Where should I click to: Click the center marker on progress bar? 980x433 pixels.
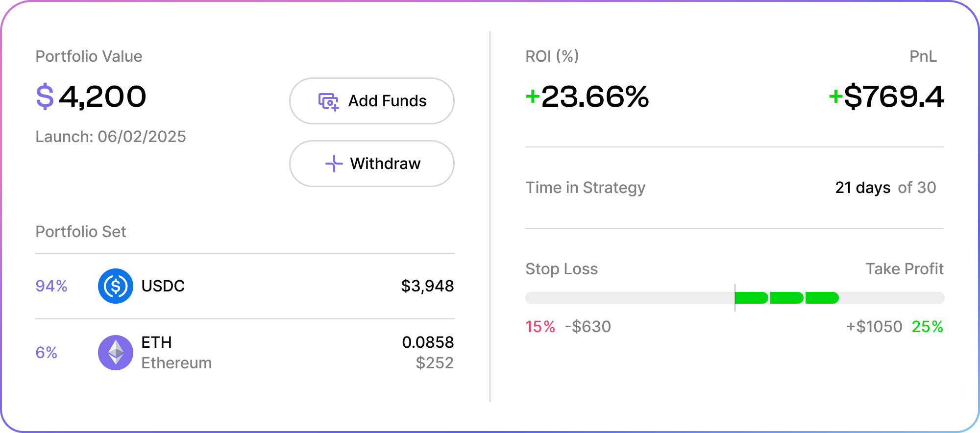(735, 297)
